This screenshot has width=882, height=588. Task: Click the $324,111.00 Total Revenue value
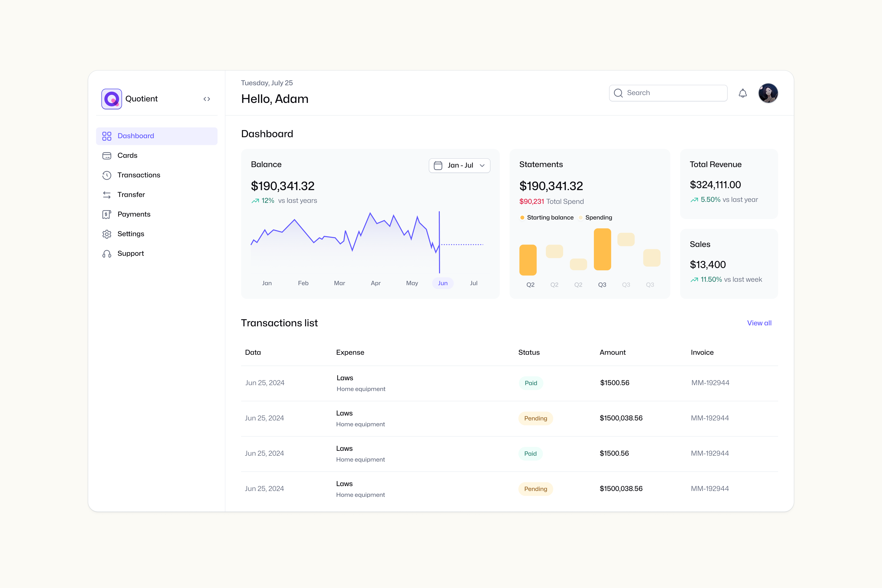715,185
